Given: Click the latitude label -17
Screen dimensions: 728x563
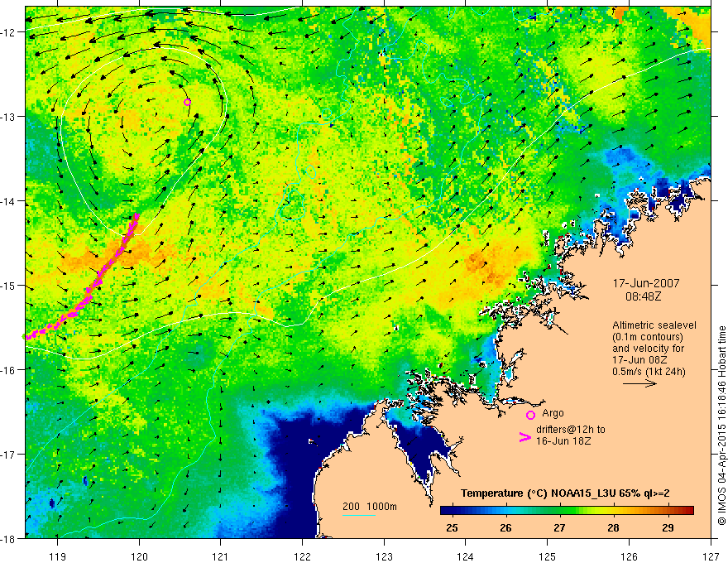Looking at the screenshot, I should pos(9,455).
